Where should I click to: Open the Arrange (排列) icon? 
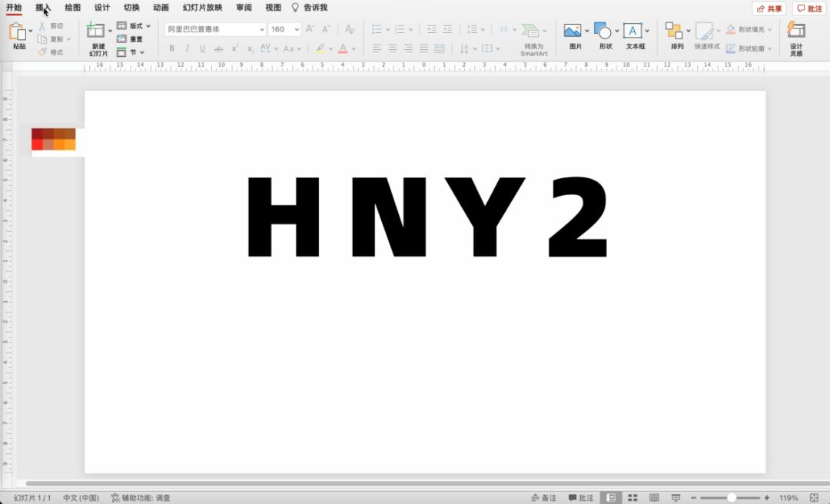click(x=674, y=31)
